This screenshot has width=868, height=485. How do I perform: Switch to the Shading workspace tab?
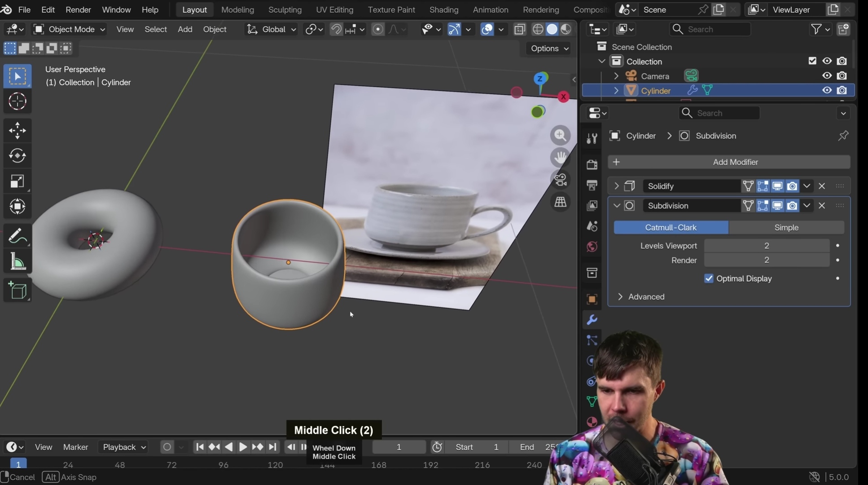point(443,9)
